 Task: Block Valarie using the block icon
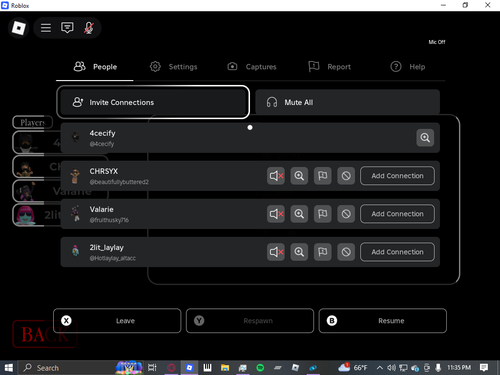pos(346,214)
